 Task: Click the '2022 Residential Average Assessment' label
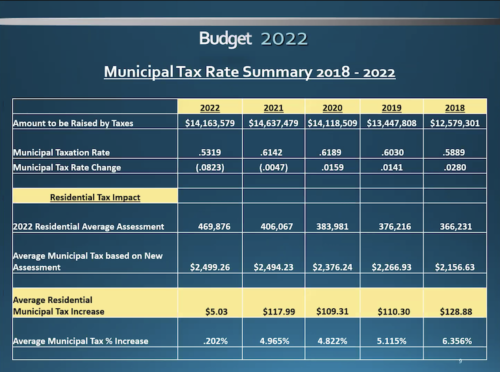coord(88,227)
